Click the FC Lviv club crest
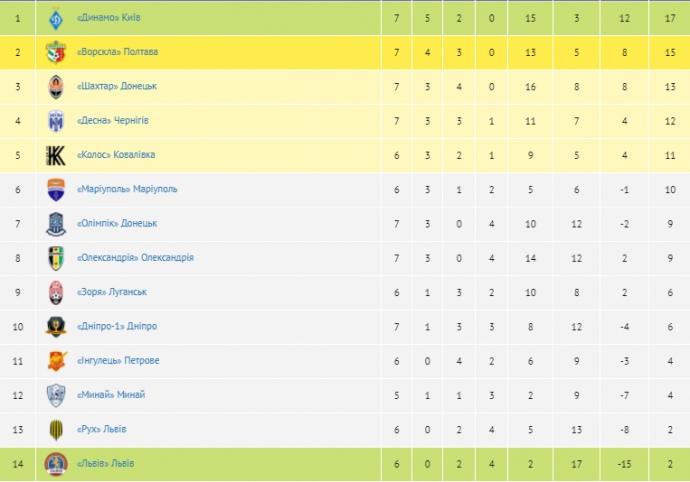Image resolution: width=690 pixels, height=482 pixels. click(56, 464)
